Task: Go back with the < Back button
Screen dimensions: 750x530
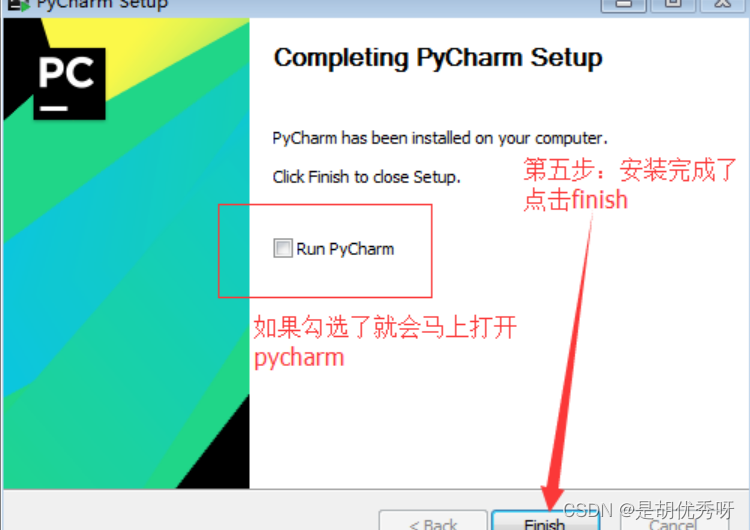Action: point(433,521)
